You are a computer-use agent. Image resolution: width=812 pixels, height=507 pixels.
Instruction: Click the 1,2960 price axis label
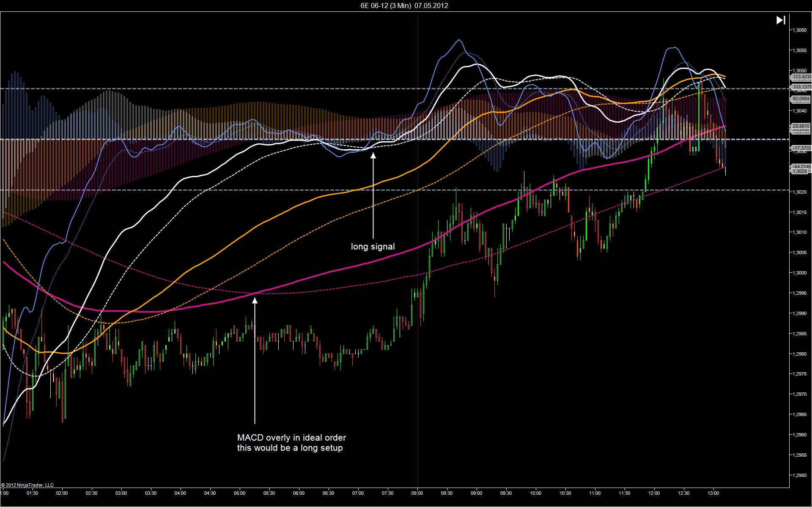coord(799,435)
